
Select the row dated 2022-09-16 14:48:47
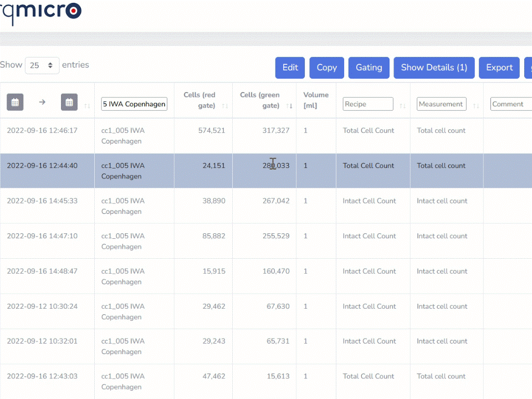[266, 276]
